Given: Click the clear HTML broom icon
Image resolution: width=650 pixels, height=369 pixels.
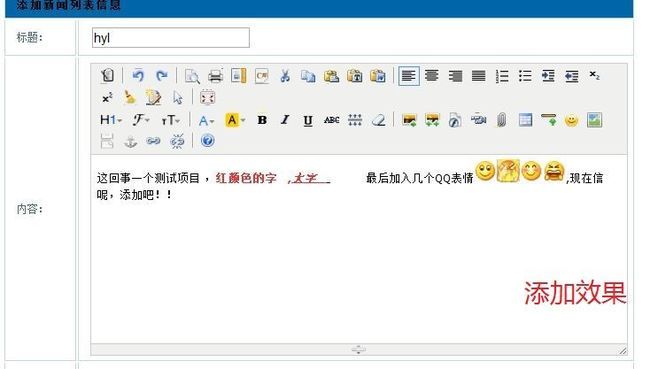Looking at the screenshot, I should point(130,98).
